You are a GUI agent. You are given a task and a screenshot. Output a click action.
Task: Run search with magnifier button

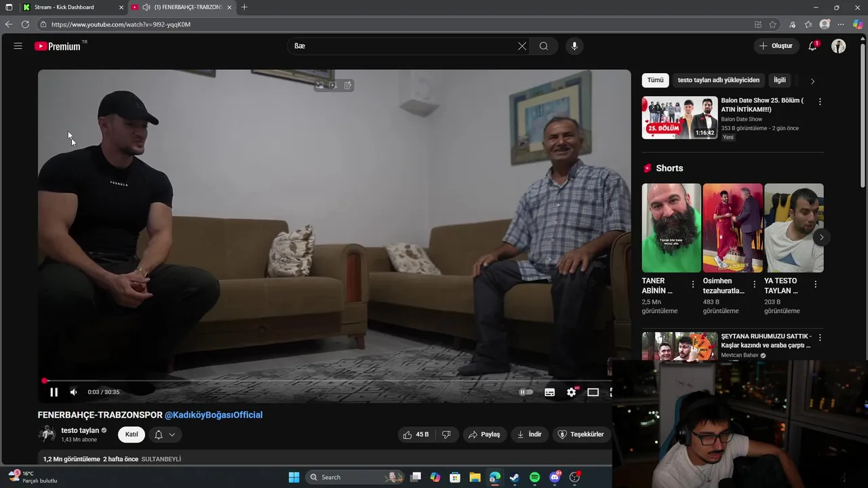click(544, 46)
